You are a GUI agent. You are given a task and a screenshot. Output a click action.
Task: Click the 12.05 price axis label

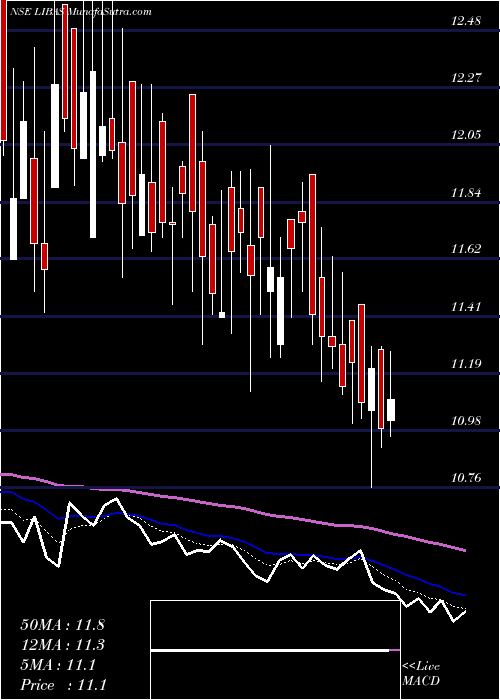(467, 135)
